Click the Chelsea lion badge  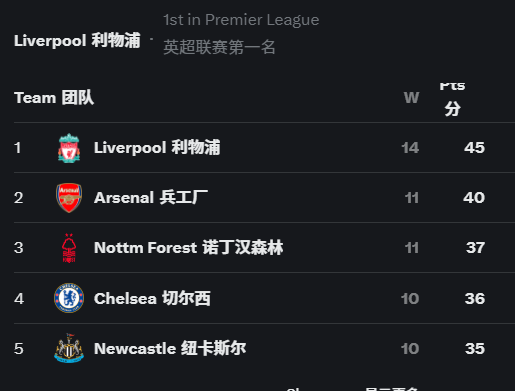[69, 298]
